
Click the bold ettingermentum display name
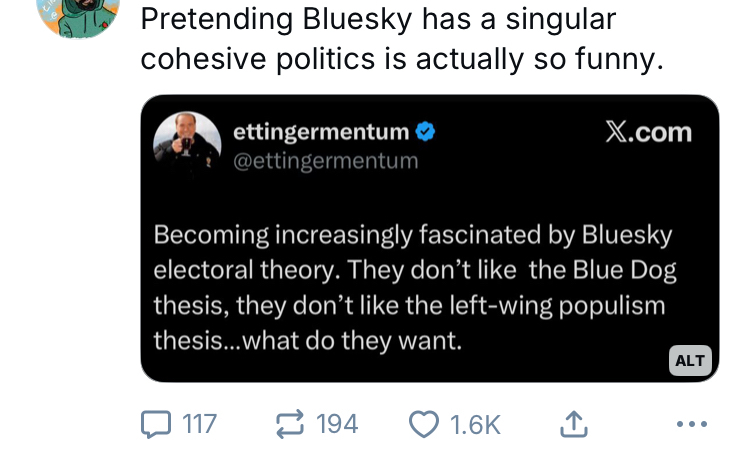point(320,132)
